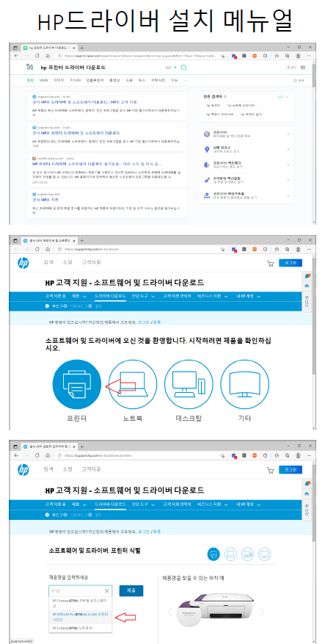325x644 pixels.
Task: Click the product name input showing 8710
Action: (x=80, y=591)
